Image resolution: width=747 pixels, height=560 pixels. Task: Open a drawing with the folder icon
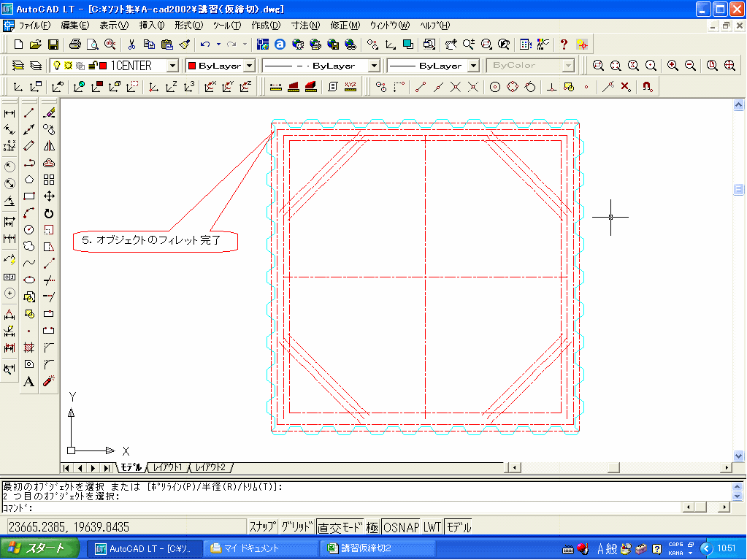click(35, 45)
